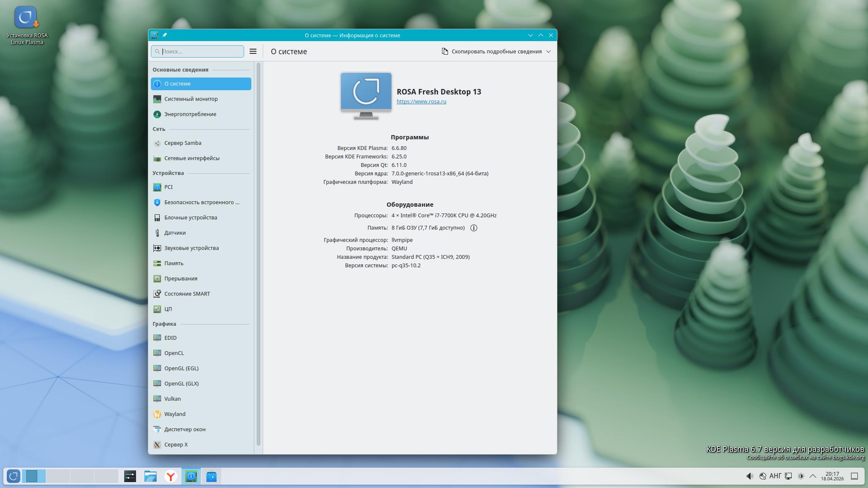The image size is (868, 488).
Task: Select the PCI devices icon
Action: pos(157,187)
